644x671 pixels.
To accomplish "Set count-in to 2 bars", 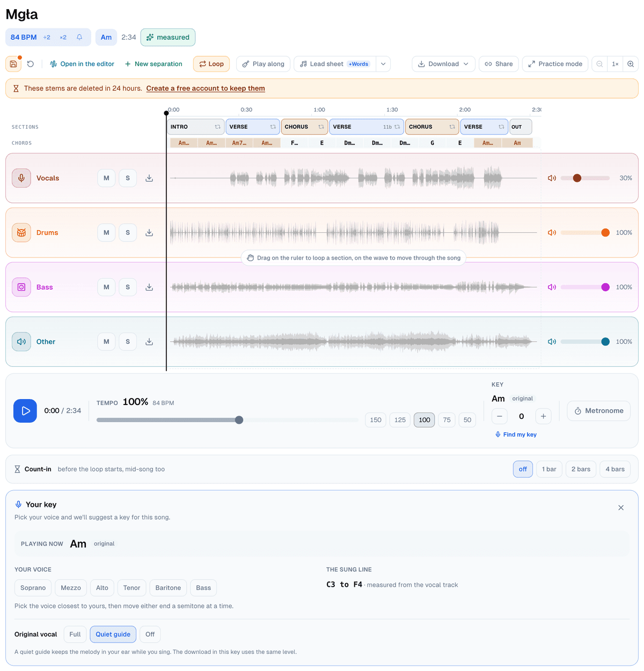I will click(x=581, y=469).
